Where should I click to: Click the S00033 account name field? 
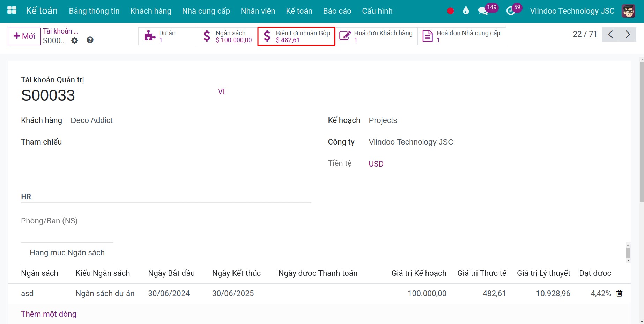pyautogui.click(x=48, y=95)
